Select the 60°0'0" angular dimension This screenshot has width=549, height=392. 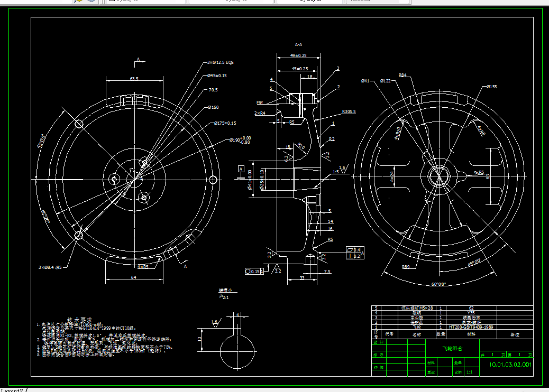438,284
